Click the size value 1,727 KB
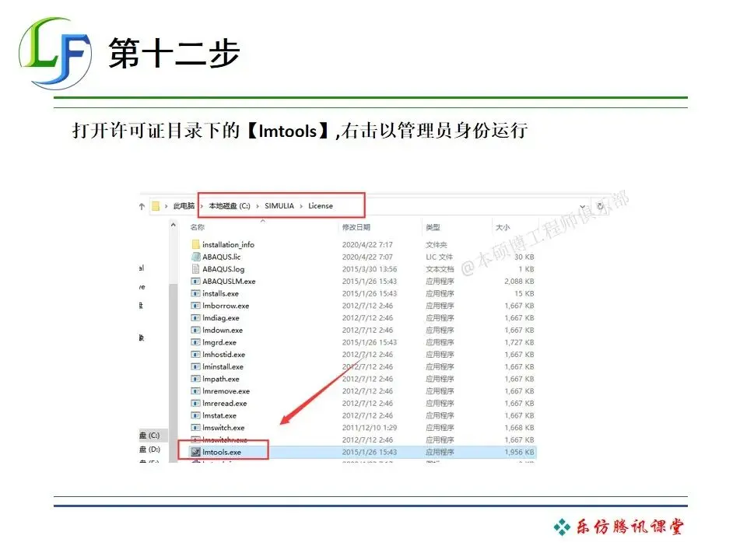Viewport: 747px width, 560px height. (x=519, y=342)
